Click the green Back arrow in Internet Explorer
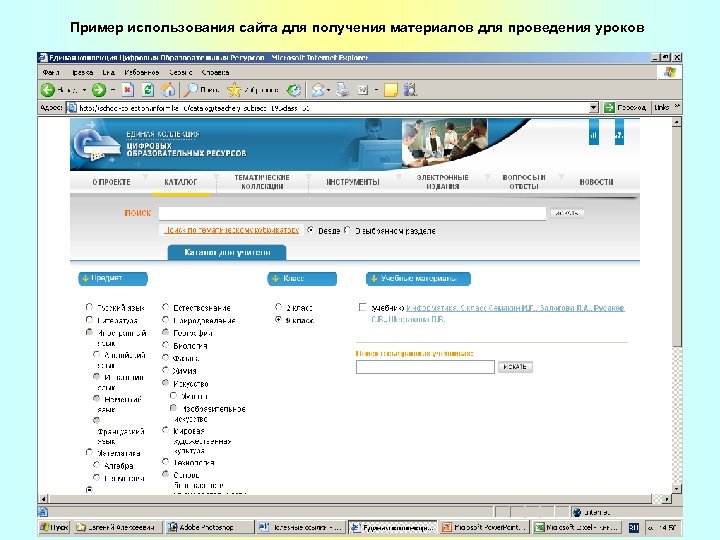 coord(47,90)
